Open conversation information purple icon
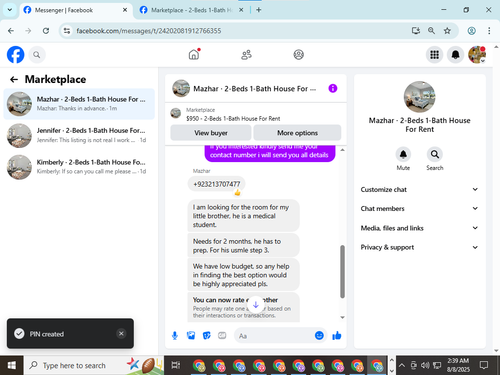This screenshot has height=375, width=500. point(333,88)
